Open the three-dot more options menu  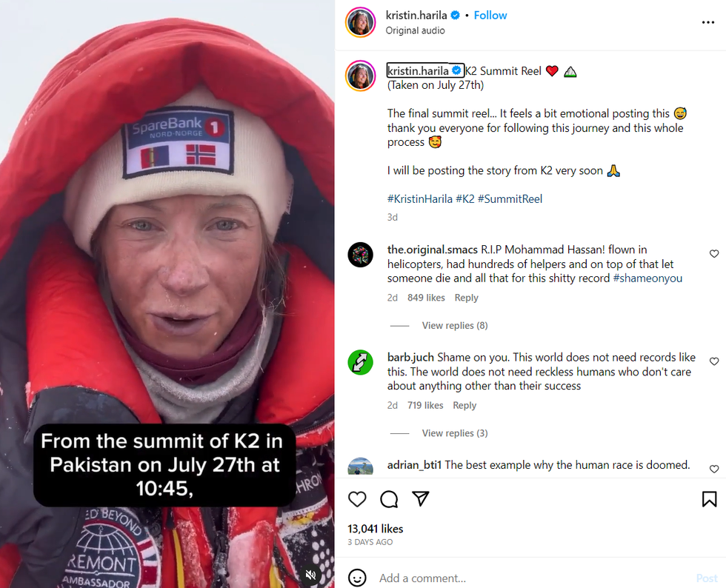pyautogui.click(x=708, y=22)
